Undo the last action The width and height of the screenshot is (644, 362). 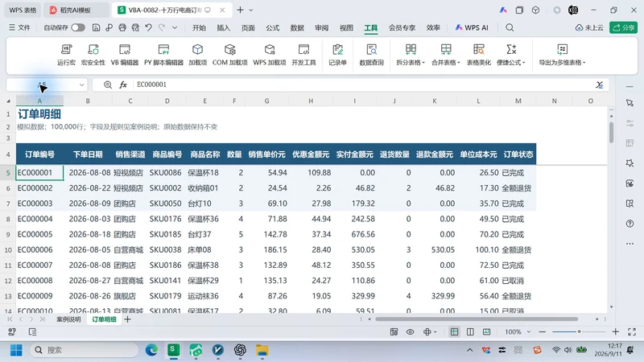click(149, 27)
